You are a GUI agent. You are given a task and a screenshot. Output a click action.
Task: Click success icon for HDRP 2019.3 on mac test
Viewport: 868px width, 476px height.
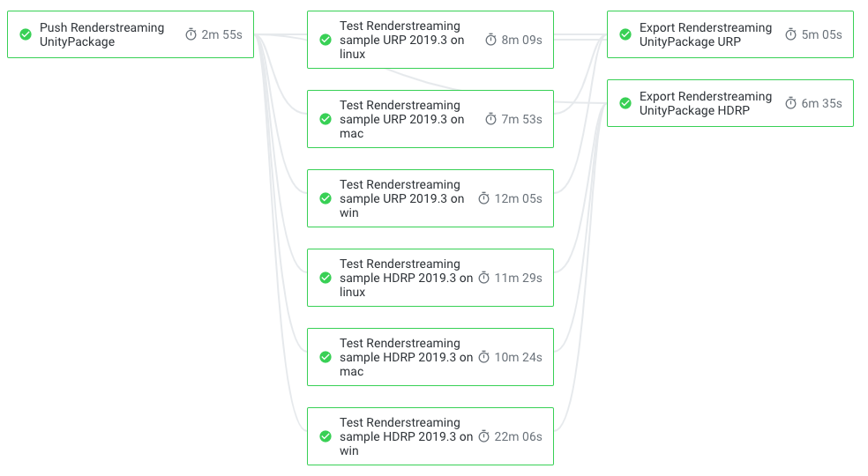325,357
